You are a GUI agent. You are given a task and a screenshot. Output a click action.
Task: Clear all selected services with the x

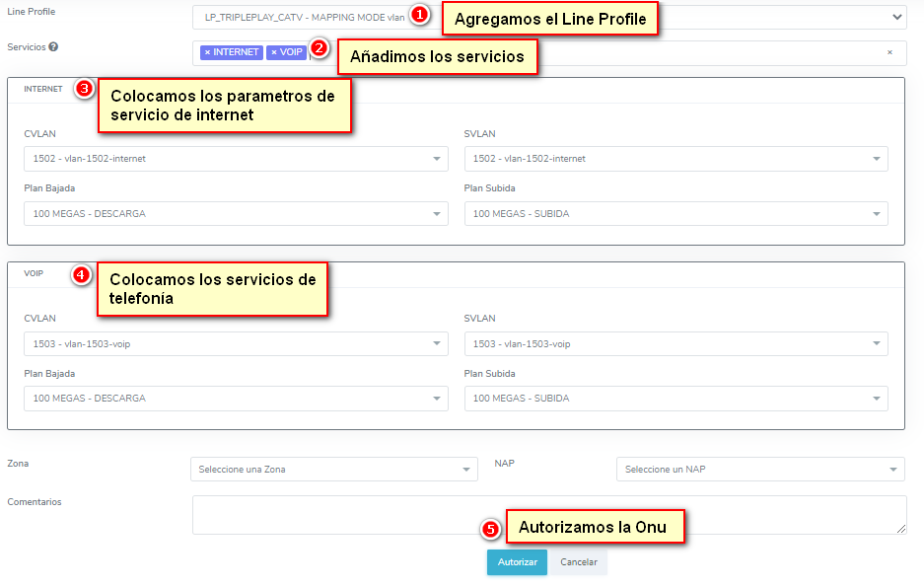click(889, 52)
